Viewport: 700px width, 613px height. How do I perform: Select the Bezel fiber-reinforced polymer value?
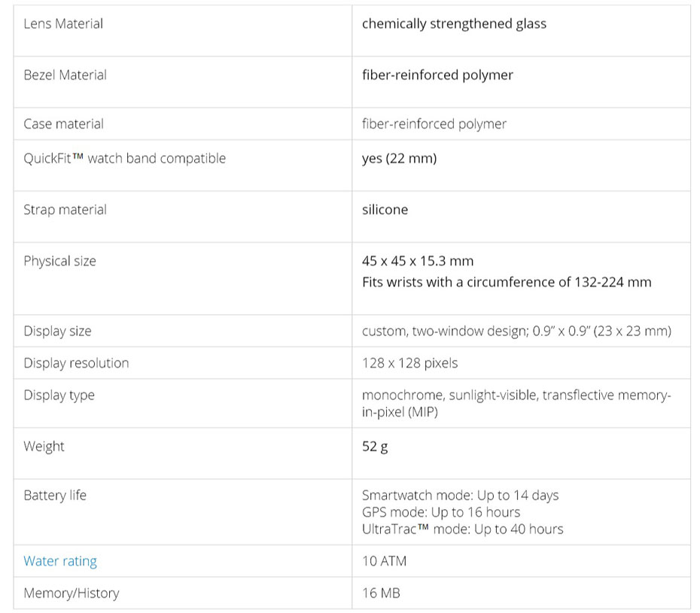[x=437, y=75]
